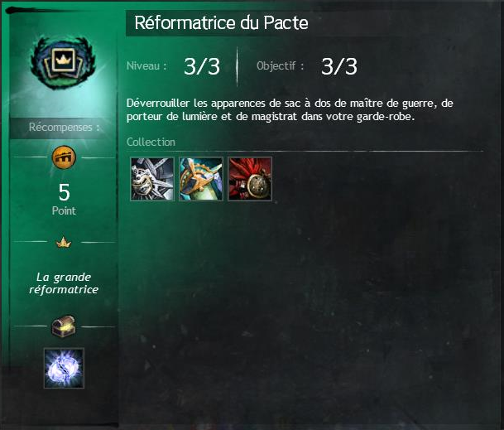Viewport: 504px width, 430px height.
Task: Click the "La grande réformatrice" title reward
Action: click(x=64, y=283)
